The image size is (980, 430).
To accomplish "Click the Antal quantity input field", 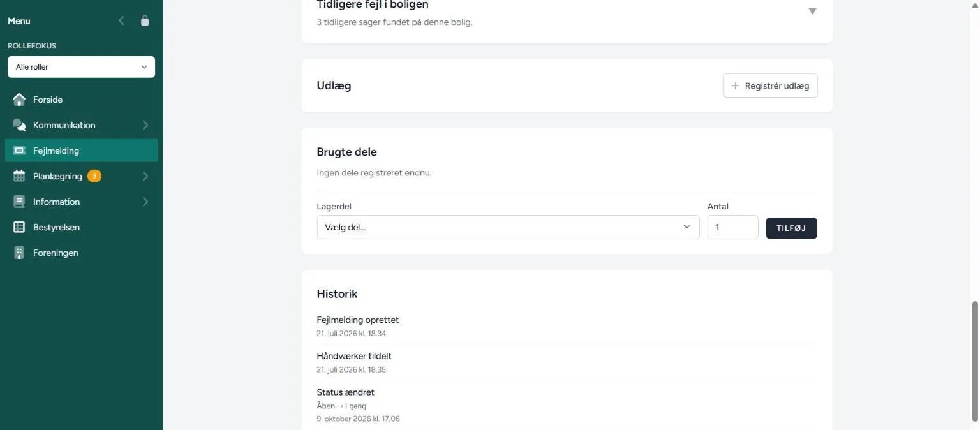I will point(732,227).
